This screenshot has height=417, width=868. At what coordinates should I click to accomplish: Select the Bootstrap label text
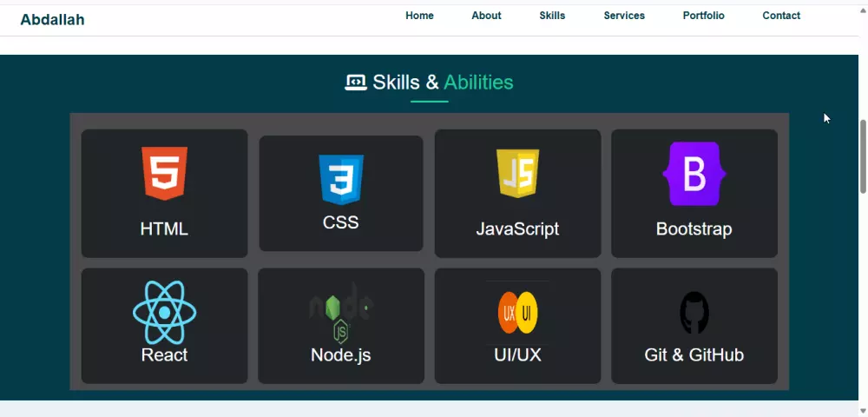(694, 228)
